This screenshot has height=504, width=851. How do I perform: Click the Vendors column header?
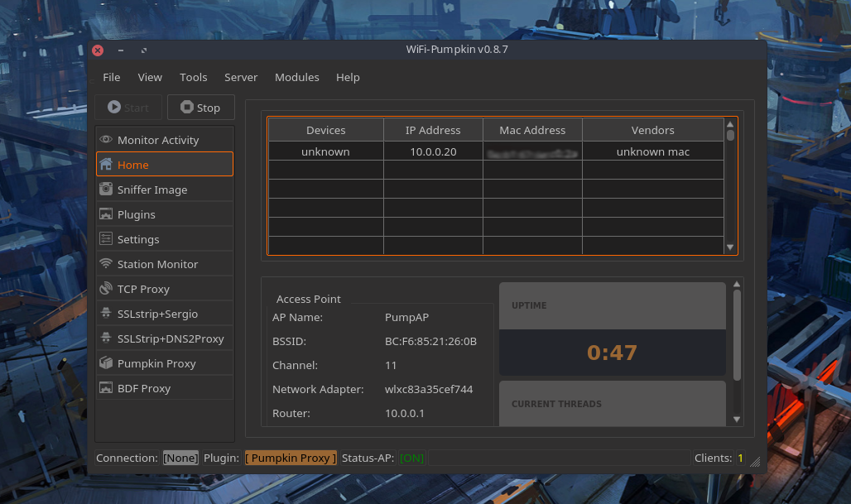coord(653,130)
